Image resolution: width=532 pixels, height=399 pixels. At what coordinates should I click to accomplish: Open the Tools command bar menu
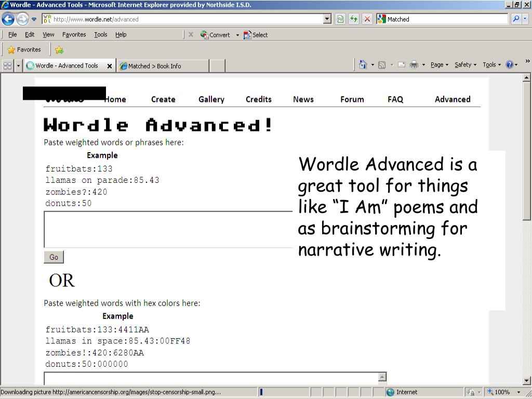pyautogui.click(x=491, y=64)
